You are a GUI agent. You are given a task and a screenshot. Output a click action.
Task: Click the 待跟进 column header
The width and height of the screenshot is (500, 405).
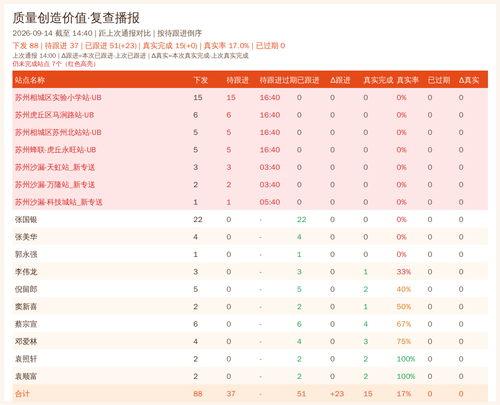pyautogui.click(x=238, y=80)
